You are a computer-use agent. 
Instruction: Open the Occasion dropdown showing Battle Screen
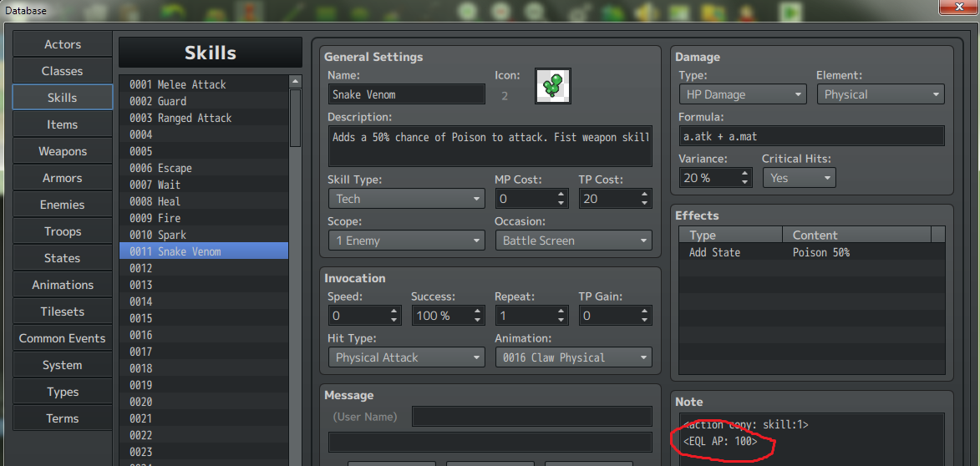573,241
